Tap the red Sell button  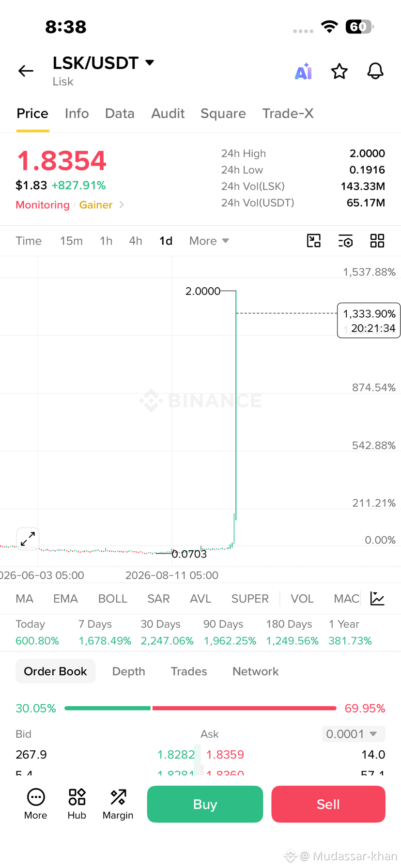point(328,804)
